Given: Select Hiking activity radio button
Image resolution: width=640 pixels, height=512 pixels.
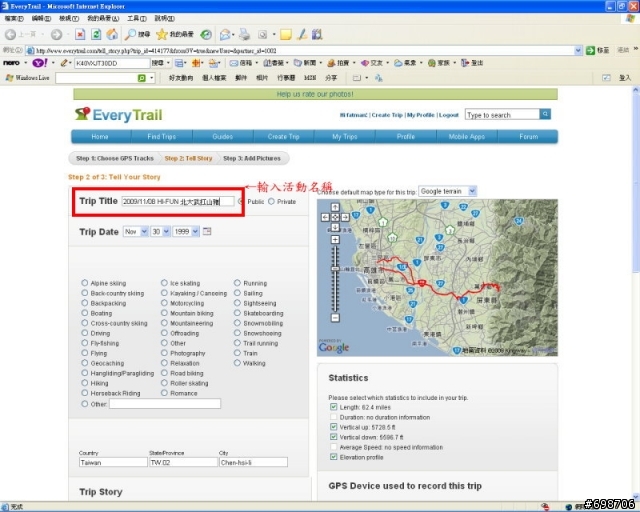Looking at the screenshot, I should (84, 383).
